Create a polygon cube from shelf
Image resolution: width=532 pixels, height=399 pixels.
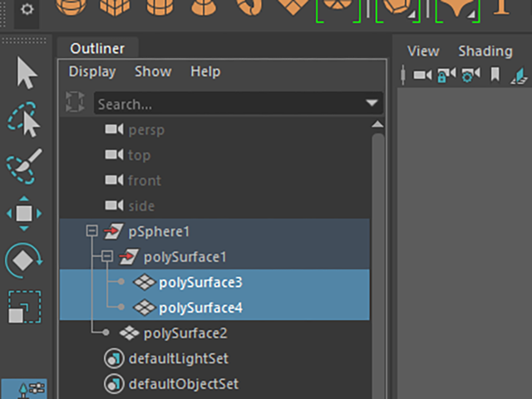pos(115,7)
